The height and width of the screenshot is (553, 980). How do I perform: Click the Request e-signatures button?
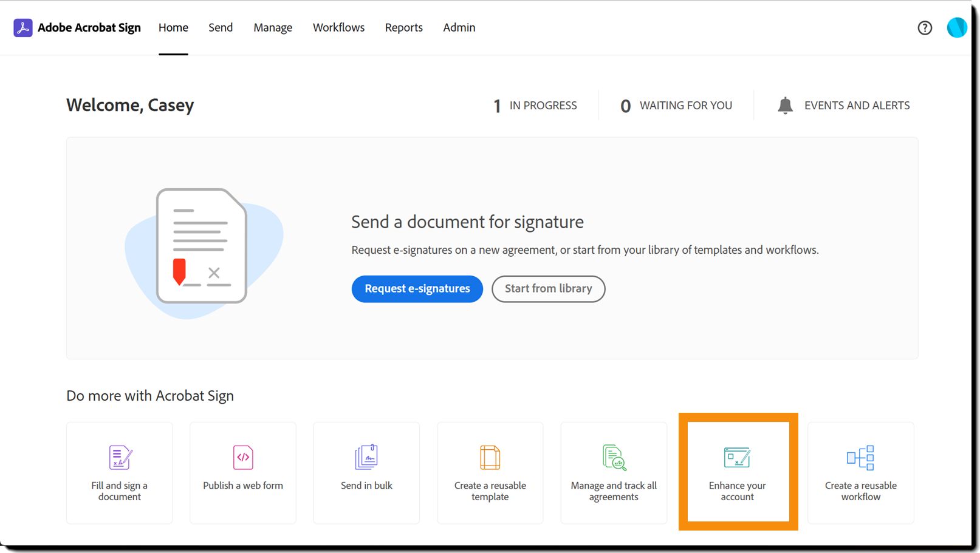tap(417, 289)
